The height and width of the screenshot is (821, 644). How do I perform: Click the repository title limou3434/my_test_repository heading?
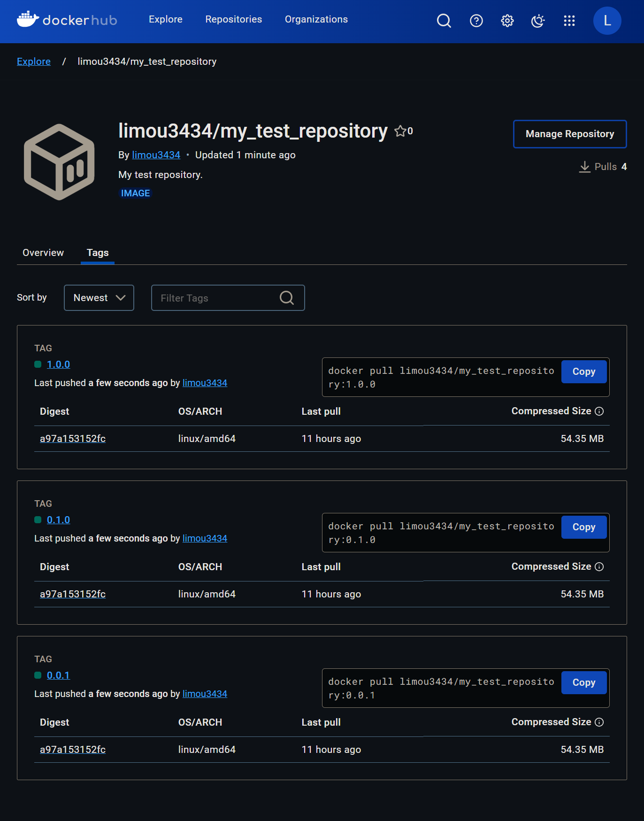253,131
